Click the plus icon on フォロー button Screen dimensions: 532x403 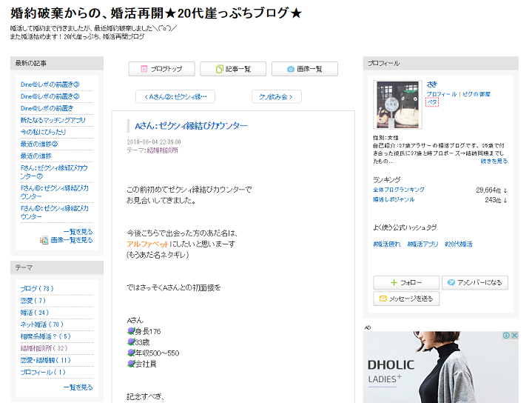point(394,282)
